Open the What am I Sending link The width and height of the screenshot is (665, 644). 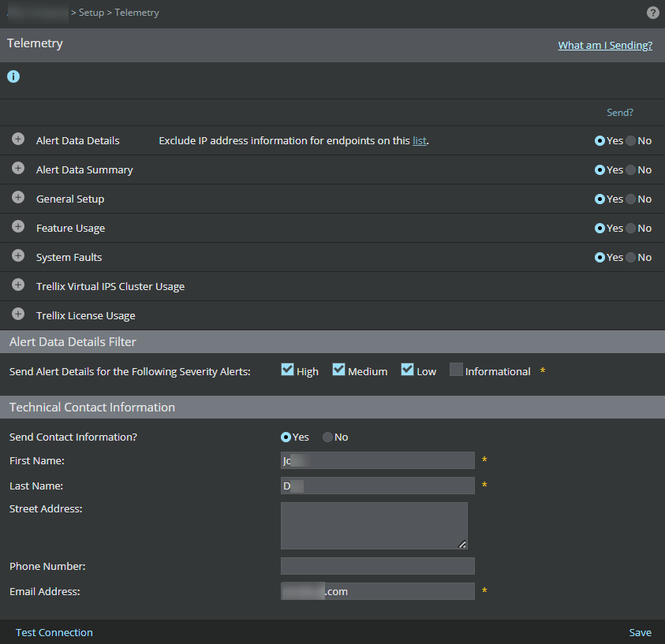coord(605,46)
